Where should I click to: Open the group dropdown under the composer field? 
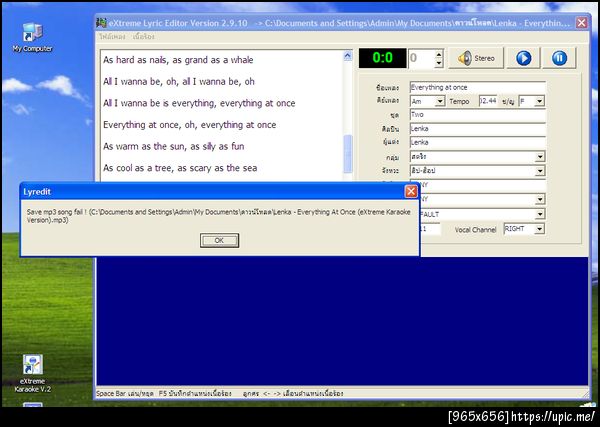click(540, 156)
